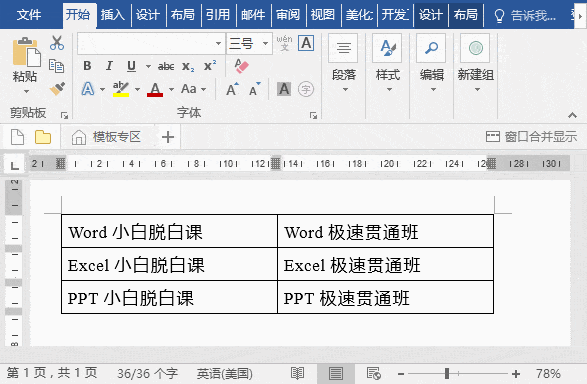The width and height of the screenshot is (587, 384).
Task: Click word count 36/36 个字
Action: pos(147,373)
